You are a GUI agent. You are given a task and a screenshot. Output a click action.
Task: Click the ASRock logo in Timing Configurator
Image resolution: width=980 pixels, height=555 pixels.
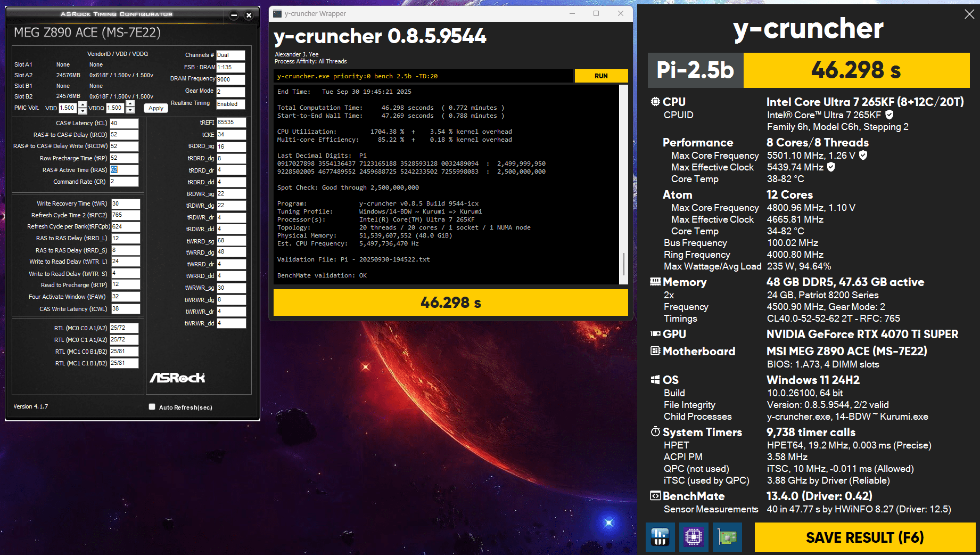click(177, 378)
